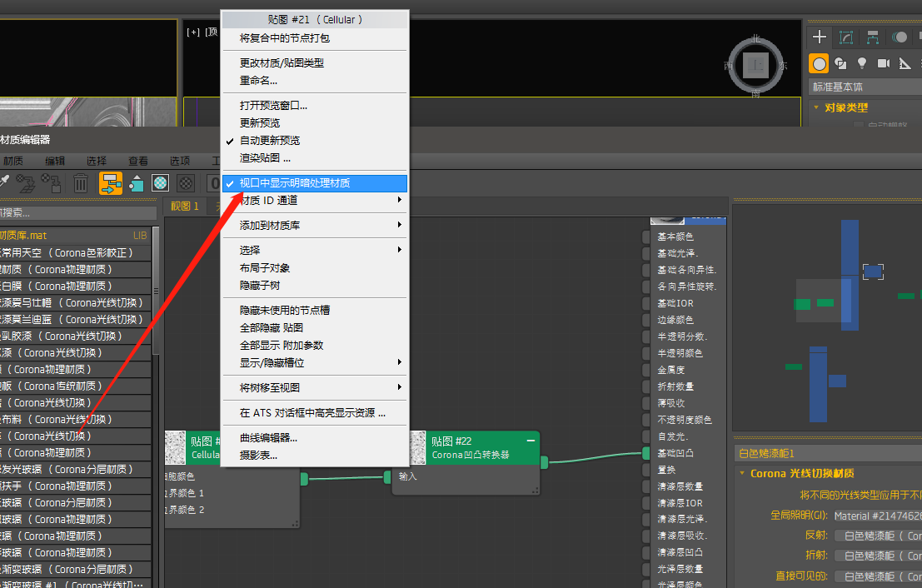
Task: Select 扶手 (Corona物理材质) library item
Action: tap(75, 486)
